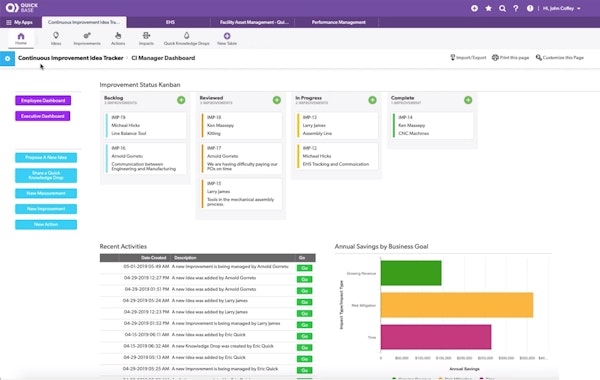600x380 pixels.
Task: Add card to Reviewed column with plus icon
Action: 277,100
